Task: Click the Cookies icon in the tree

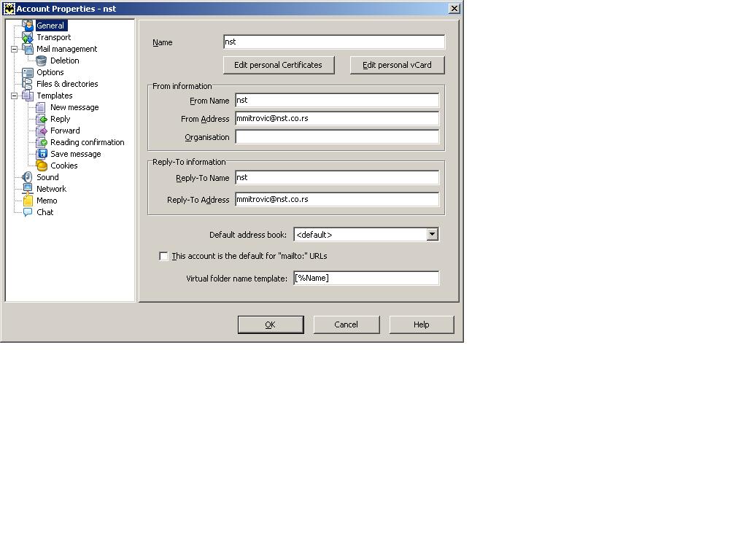Action: pos(42,166)
